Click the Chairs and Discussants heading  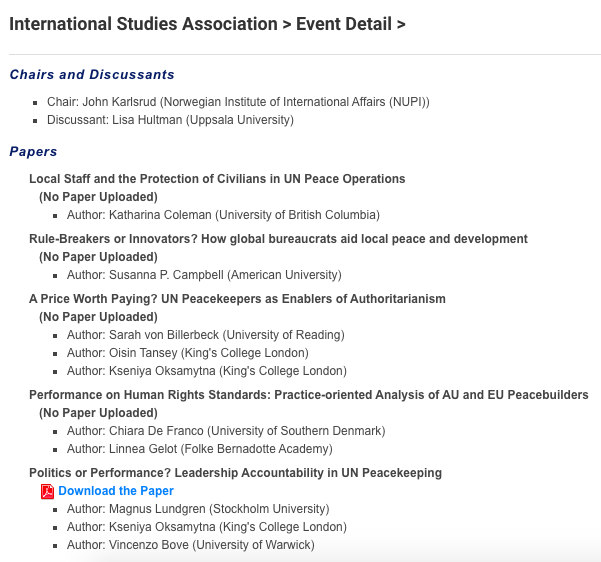pyautogui.click(x=92, y=74)
